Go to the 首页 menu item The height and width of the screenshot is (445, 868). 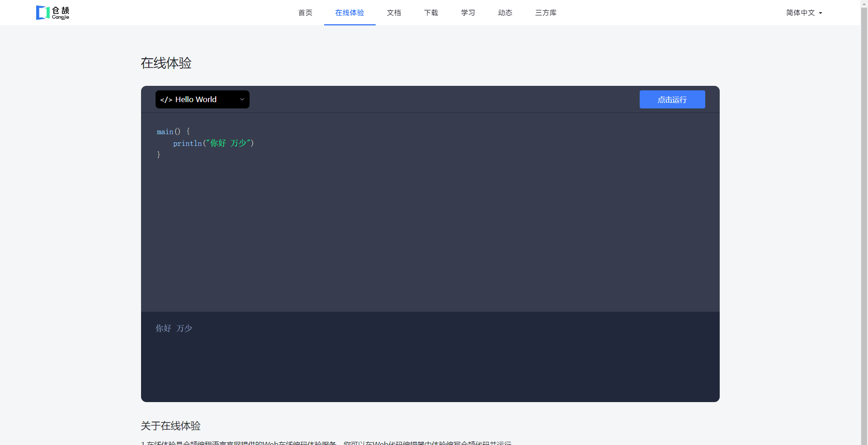(305, 13)
